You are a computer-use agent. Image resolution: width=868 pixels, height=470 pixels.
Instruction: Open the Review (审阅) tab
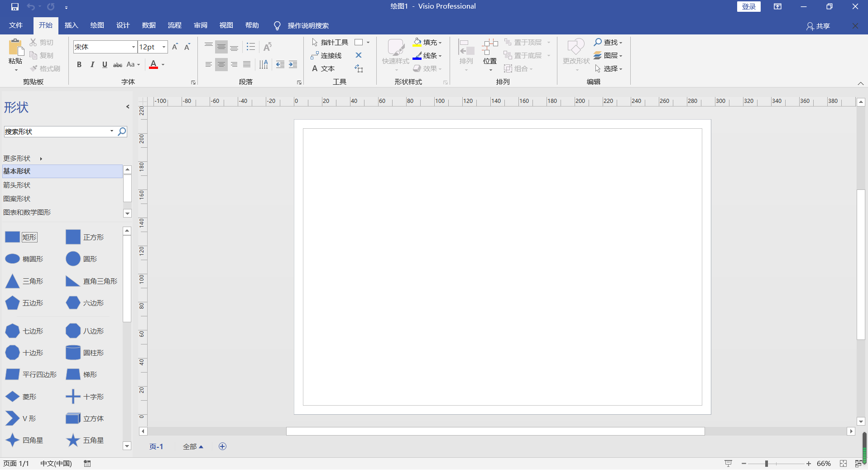coord(201,25)
